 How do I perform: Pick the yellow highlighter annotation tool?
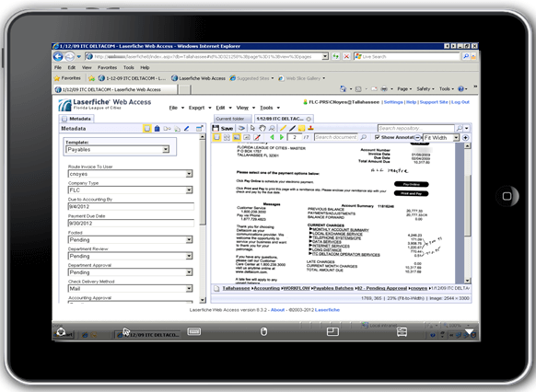coord(283,129)
